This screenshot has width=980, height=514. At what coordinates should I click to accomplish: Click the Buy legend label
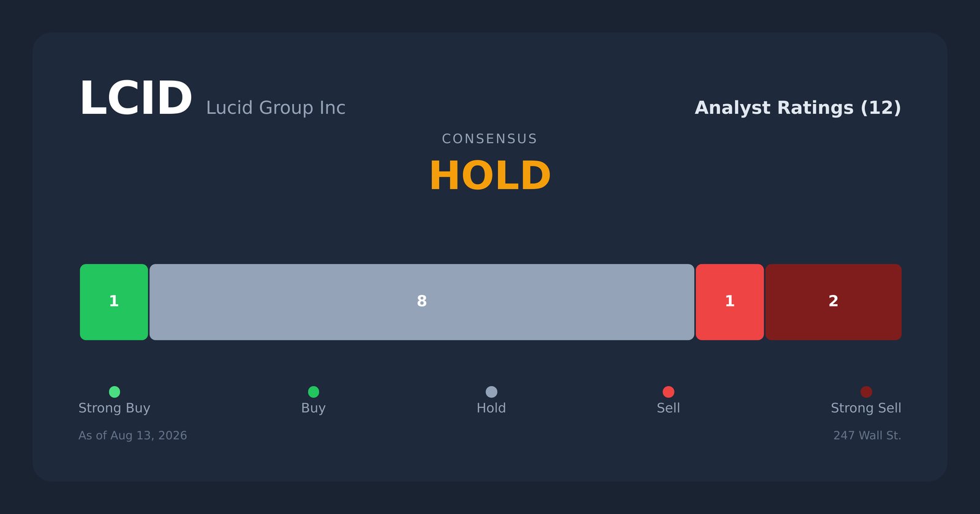pyautogui.click(x=314, y=408)
